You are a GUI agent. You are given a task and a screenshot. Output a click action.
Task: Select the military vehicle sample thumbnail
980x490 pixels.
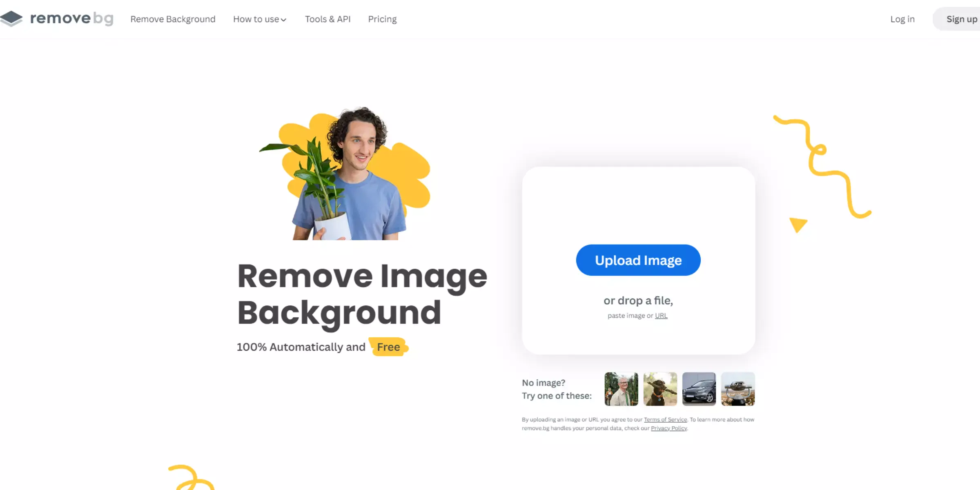tap(738, 389)
